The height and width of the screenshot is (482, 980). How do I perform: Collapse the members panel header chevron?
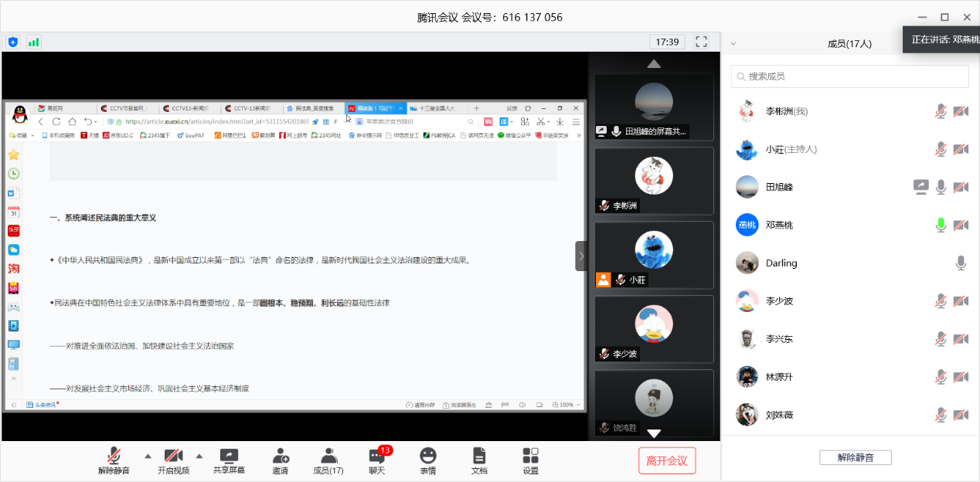tap(733, 44)
